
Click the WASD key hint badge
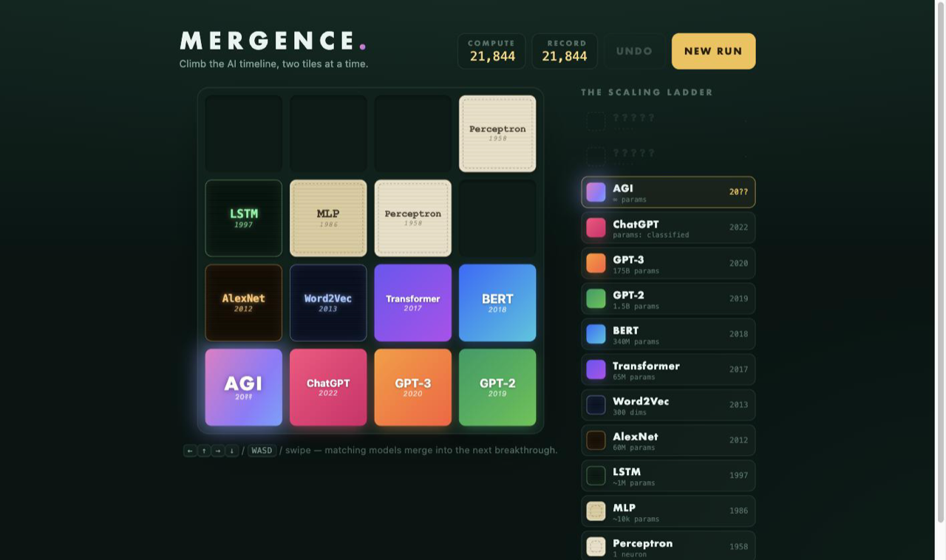coord(262,451)
